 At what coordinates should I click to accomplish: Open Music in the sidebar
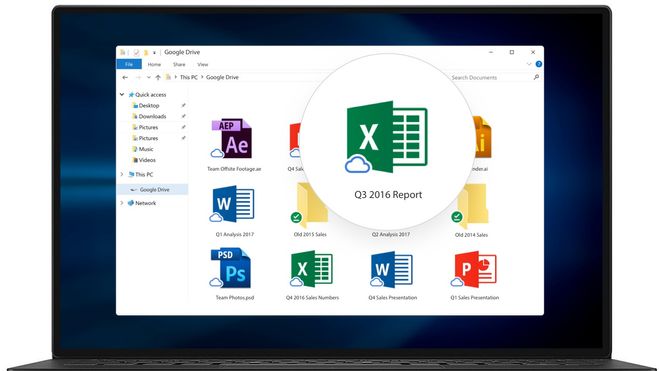point(143,149)
